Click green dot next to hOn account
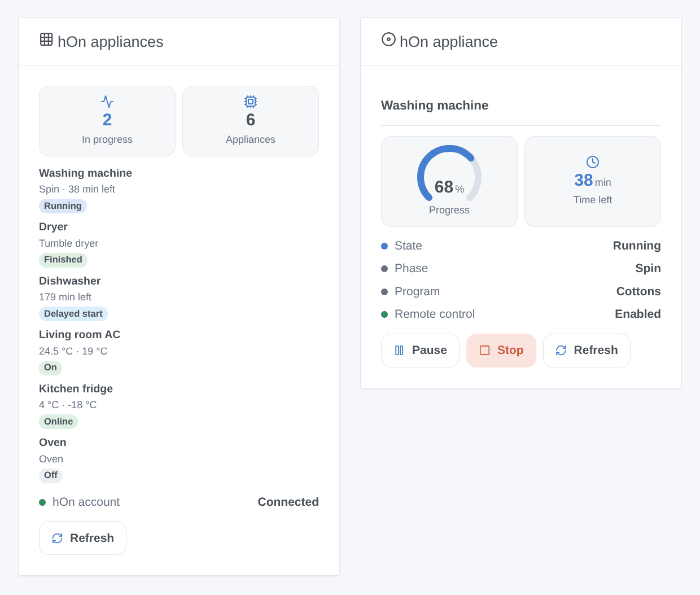This screenshot has height=595, width=700. (42, 502)
